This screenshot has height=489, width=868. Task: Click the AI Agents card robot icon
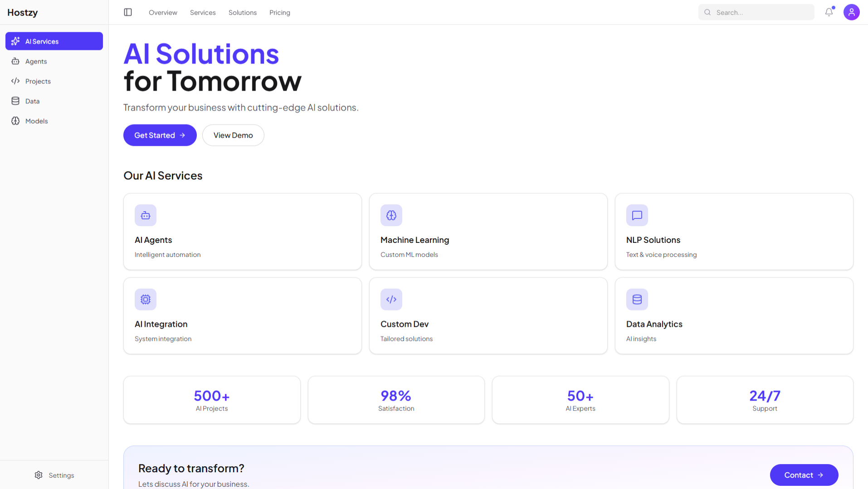(x=146, y=215)
